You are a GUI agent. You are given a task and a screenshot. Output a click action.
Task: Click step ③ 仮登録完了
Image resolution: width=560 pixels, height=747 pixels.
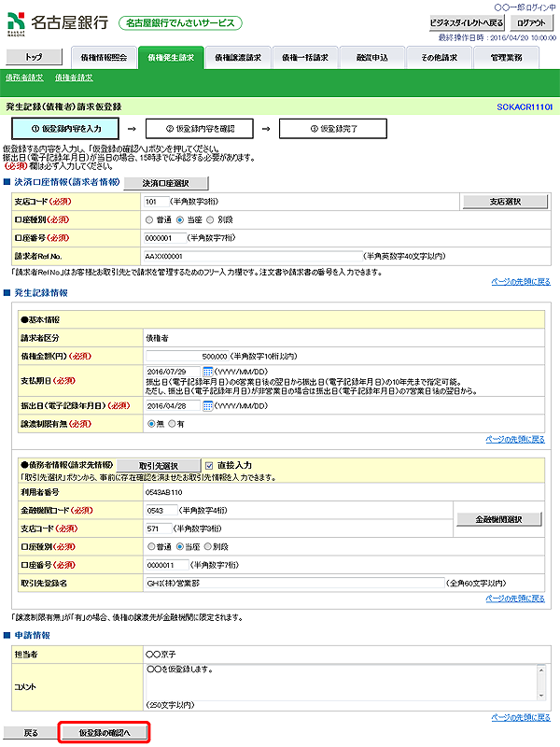[333, 129]
